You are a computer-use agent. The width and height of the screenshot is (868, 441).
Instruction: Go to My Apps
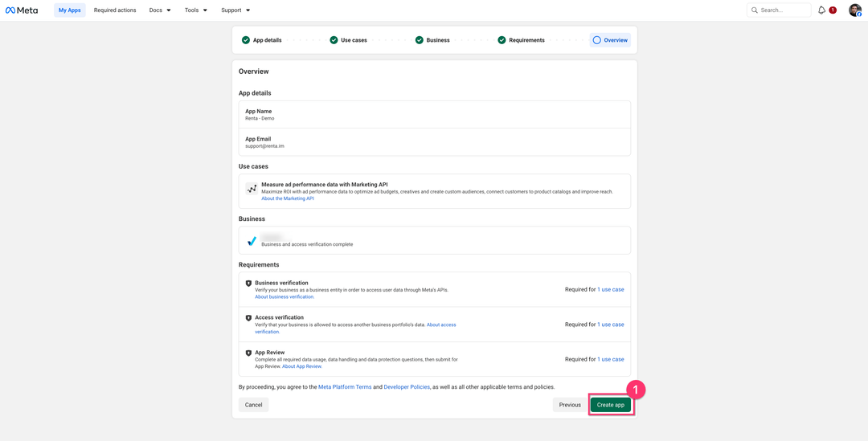point(70,10)
